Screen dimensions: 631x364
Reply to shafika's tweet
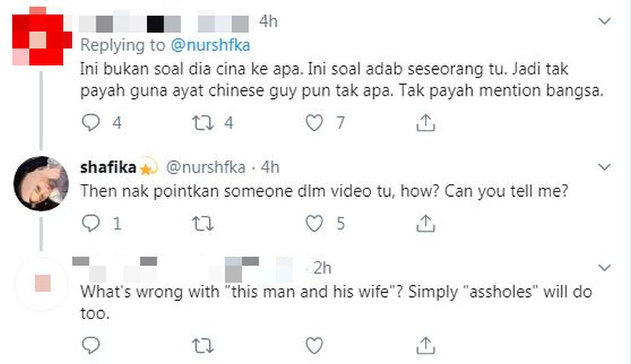[90, 223]
